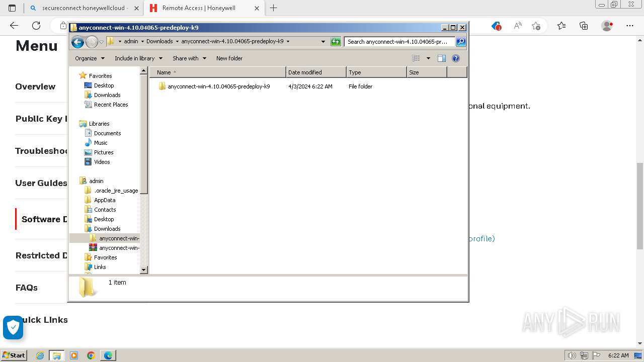Select Libraries in navigation pane
Screen dimensions: 644x362
click(99, 124)
